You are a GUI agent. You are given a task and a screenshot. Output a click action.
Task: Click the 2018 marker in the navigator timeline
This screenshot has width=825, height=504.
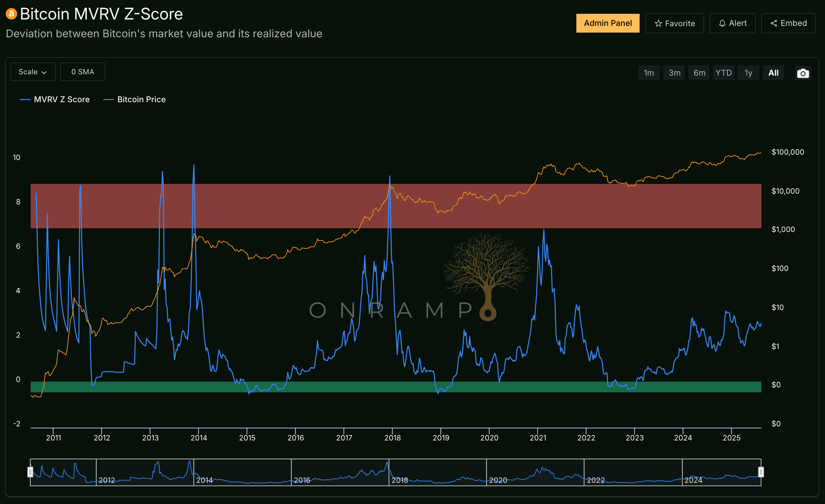coord(399,480)
